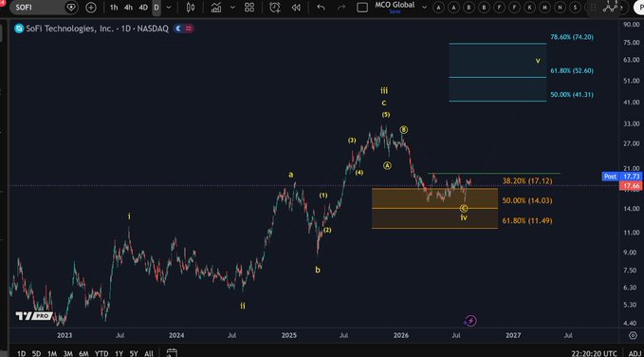Click the SoFi company logo icon
644x357 pixels.
pyautogui.click(x=19, y=28)
